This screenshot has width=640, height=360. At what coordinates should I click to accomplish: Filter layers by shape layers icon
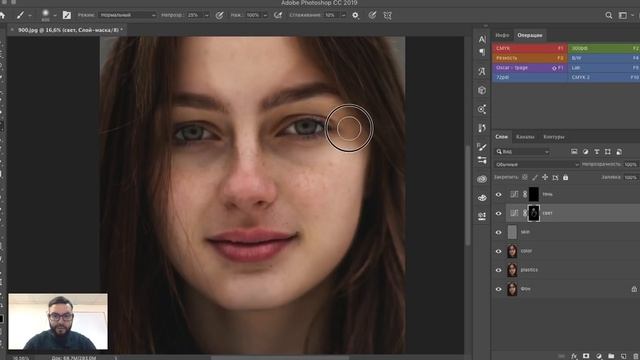pos(608,151)
